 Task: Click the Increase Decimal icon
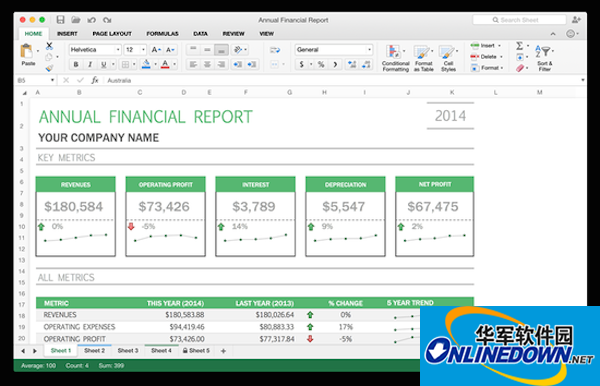tap(352, 64)
